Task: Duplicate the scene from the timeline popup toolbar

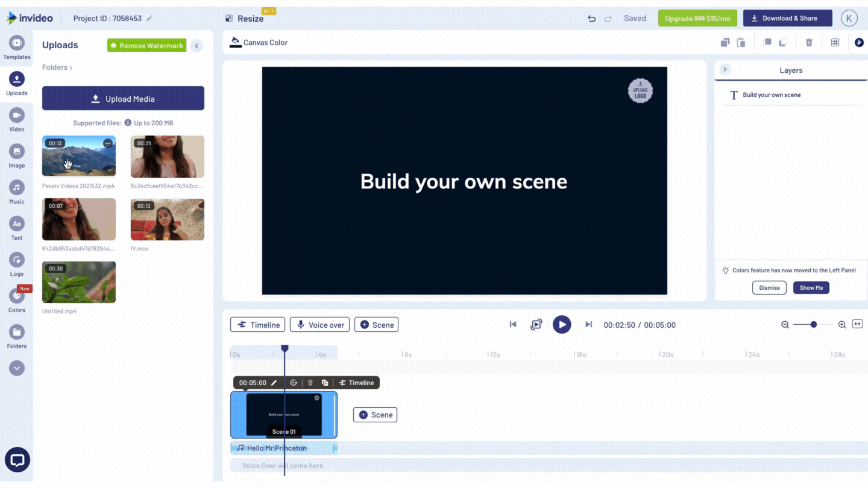Action: point(325,382)
